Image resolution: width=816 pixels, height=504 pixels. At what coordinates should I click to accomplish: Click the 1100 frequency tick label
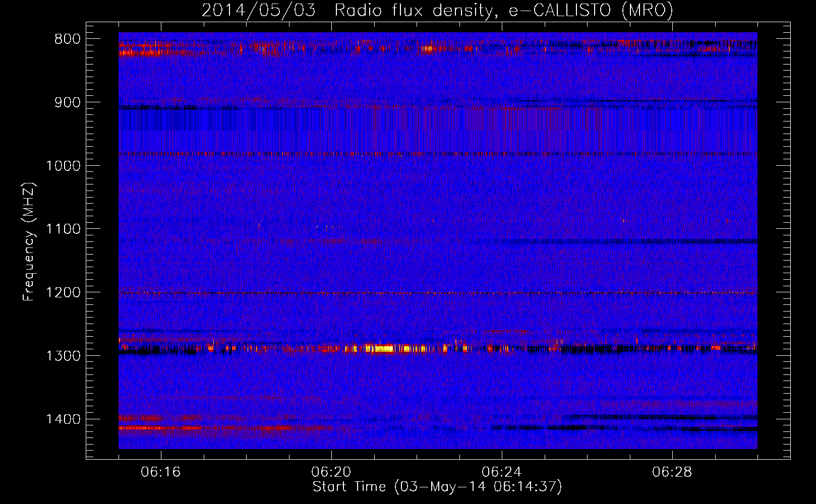(x=63, y=229)
